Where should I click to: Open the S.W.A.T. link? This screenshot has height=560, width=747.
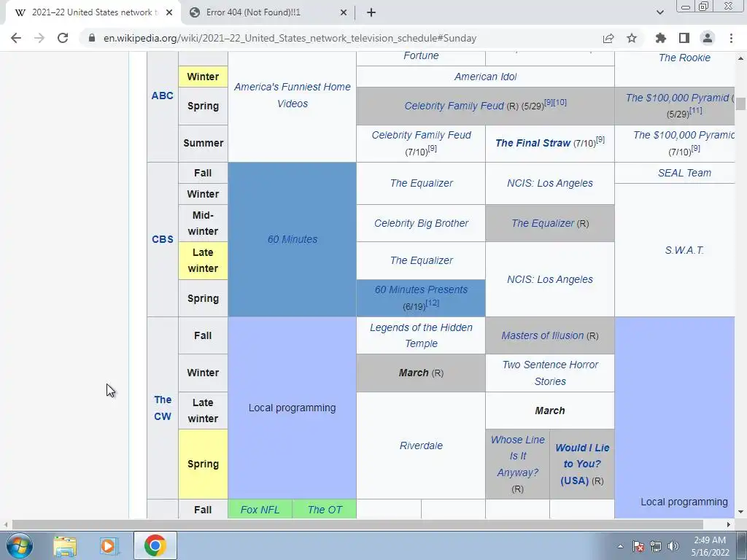pyautogui.click(x=684, y=250)
